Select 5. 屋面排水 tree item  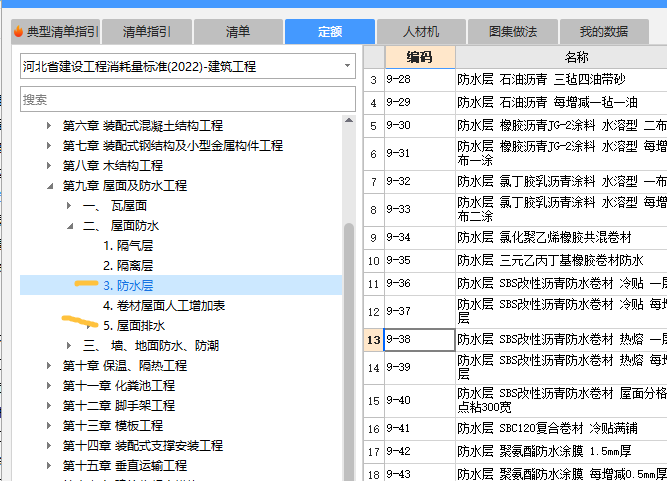[134, 325]
